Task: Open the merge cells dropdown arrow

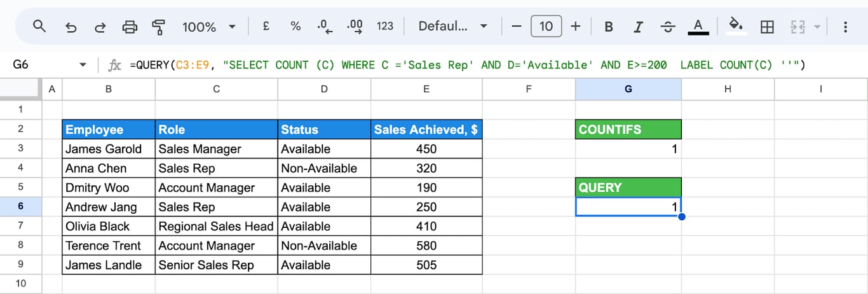Action: [817, 27]
